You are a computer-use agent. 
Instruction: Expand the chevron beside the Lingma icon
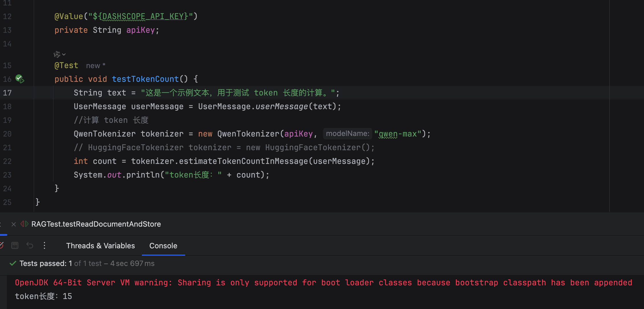[x=64, y=54]
